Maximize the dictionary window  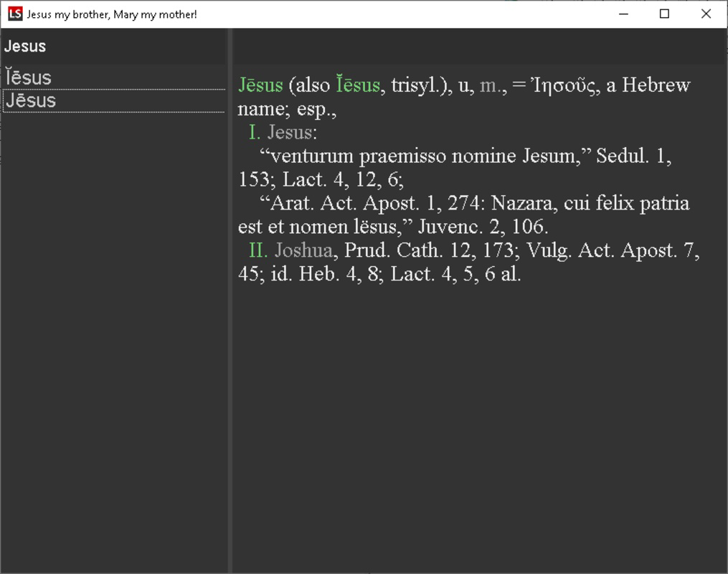tap(664, 14)
